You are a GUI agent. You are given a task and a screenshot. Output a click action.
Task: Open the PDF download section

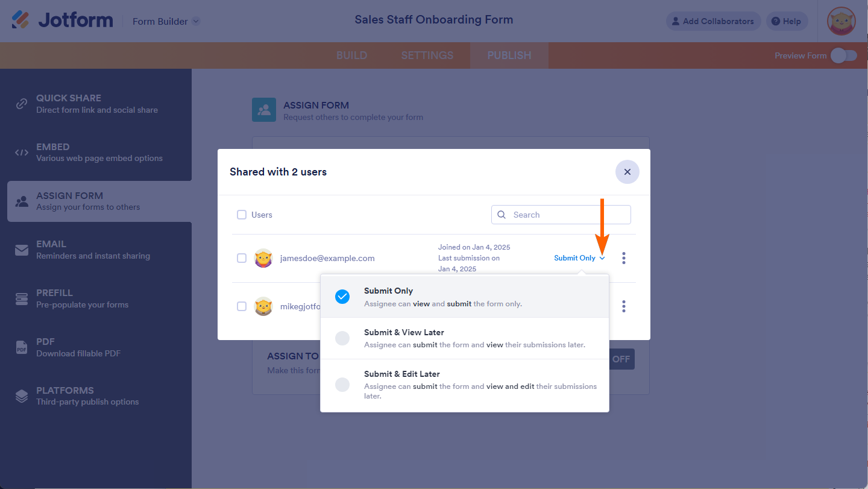point(22,347)
